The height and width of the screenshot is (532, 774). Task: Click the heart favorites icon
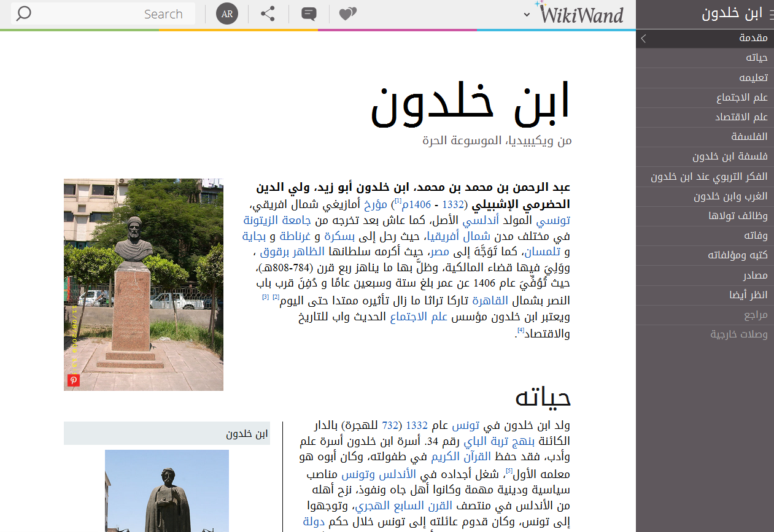(x=347, y=14)
